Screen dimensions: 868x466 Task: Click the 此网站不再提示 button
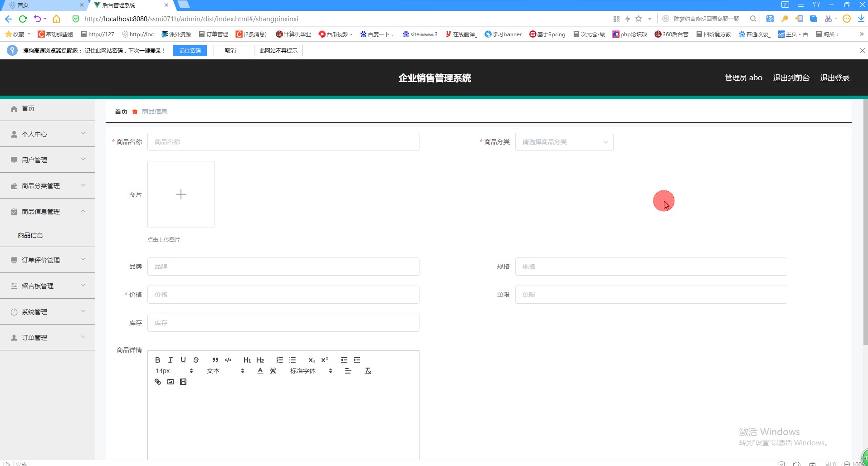(x=278, y=50)
